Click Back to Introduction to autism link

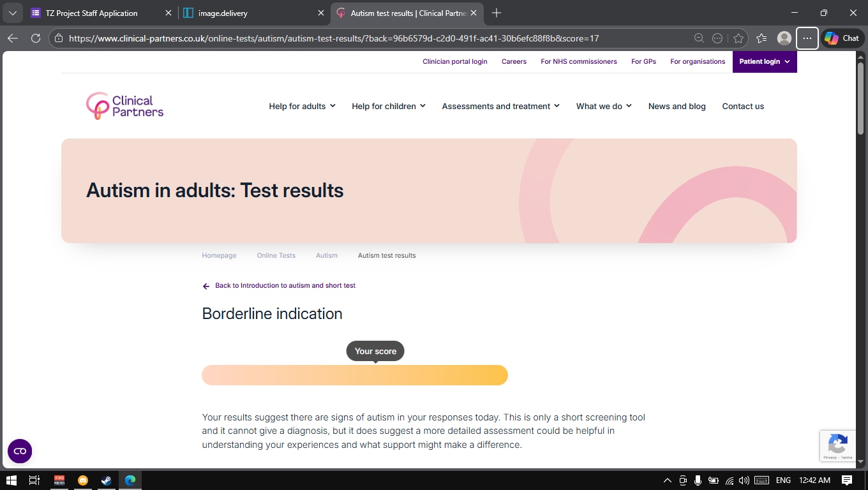click(285, 286)
